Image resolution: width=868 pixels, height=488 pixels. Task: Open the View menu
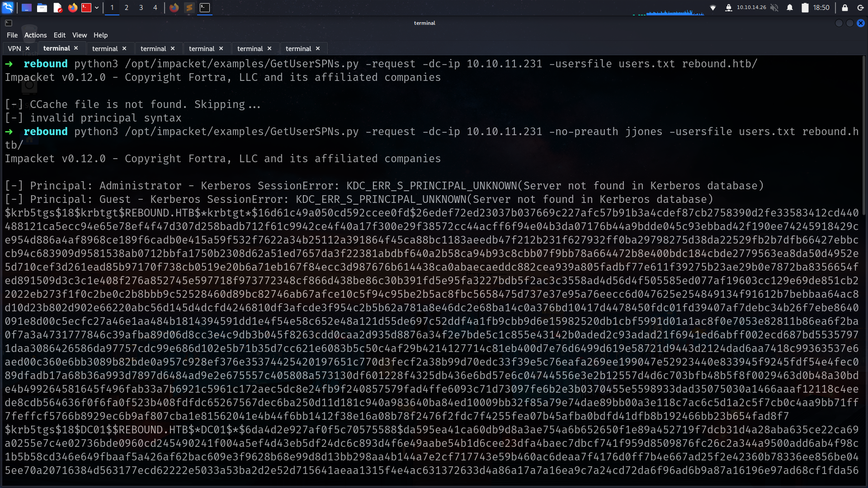[80, 35]
